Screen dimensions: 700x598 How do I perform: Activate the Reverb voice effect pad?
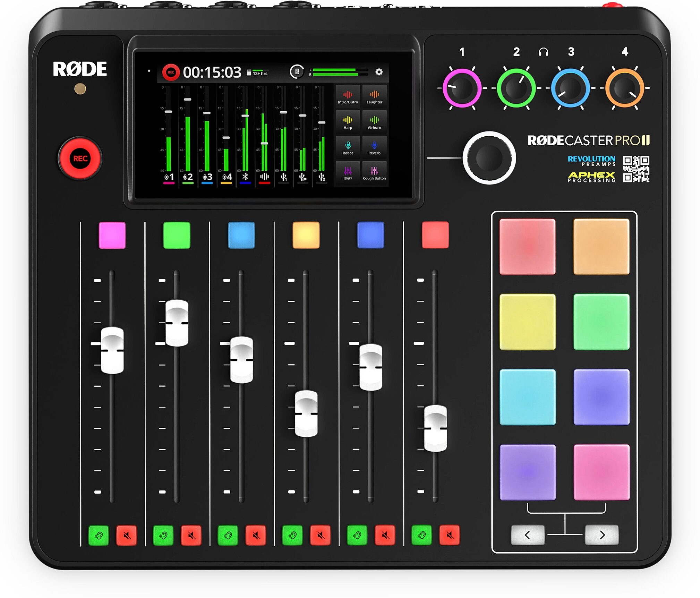tap(374, 147)
